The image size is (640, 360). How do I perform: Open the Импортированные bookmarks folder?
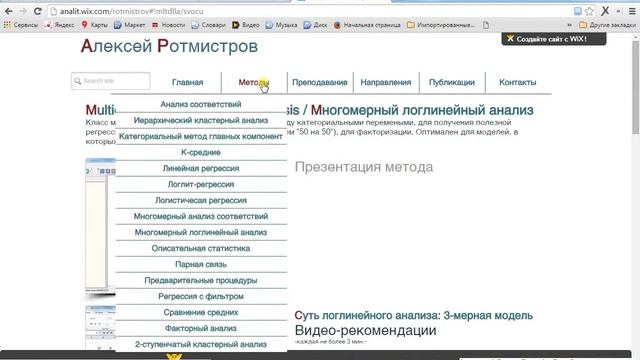coord(441,25)
